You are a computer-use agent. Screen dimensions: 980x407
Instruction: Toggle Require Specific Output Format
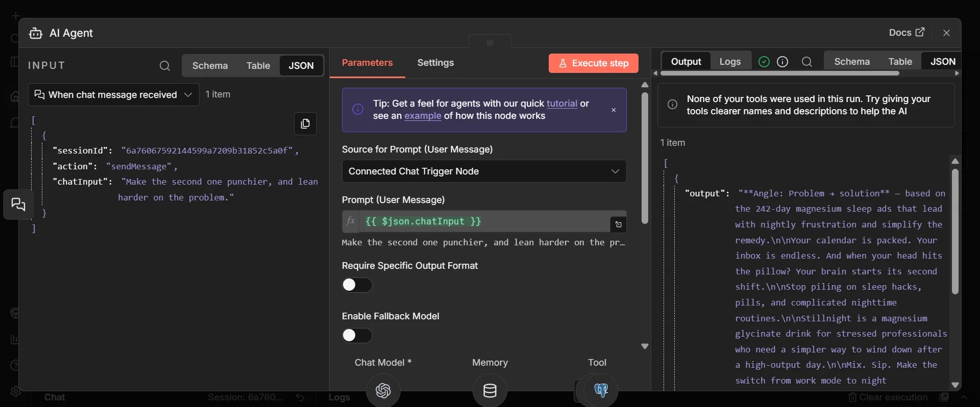point(357,285)
